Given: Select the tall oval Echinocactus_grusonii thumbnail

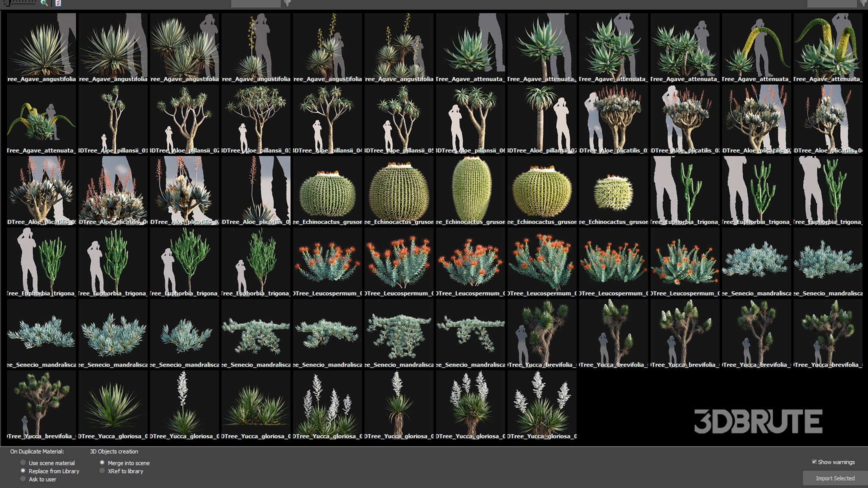Looking at the screenshot, I should click(470, 189).
